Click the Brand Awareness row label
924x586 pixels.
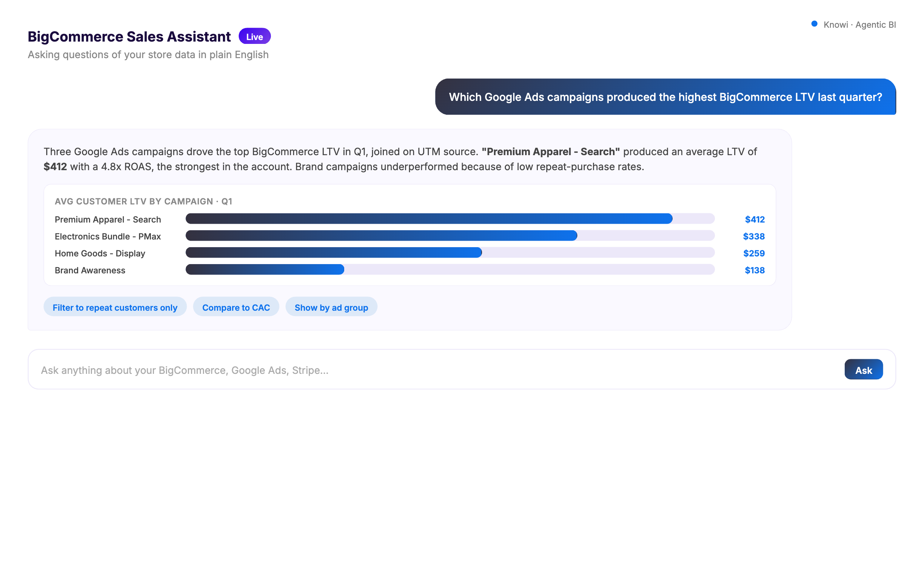coord(90,270)
